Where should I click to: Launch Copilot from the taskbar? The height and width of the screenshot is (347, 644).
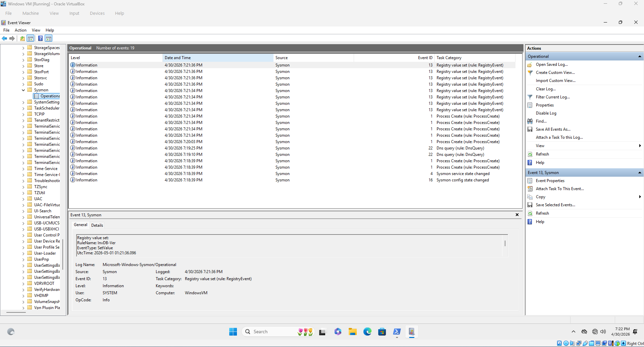[x=338, y=332]
